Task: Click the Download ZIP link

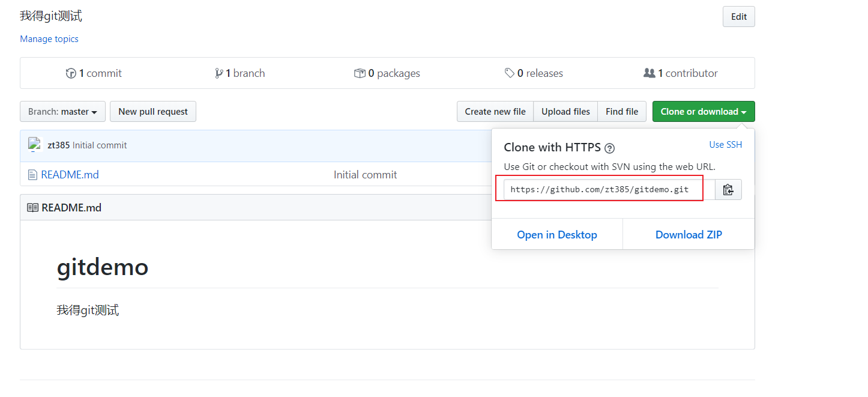Action: click(x=689, y=235)
